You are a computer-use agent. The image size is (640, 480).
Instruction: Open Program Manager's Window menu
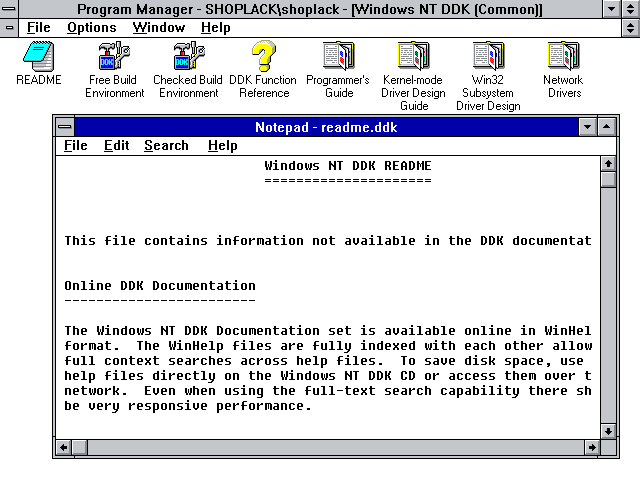[x=159, y=28]
